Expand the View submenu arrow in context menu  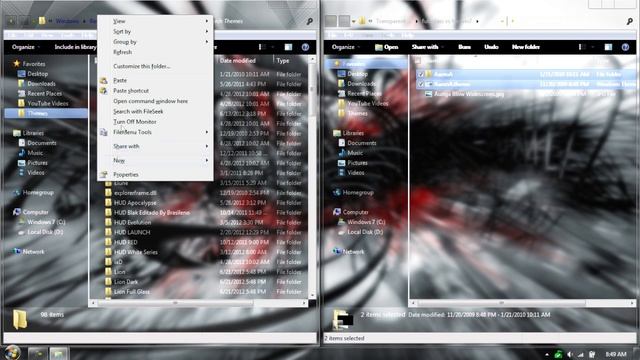pyautogui.click(x=207, y=21)
